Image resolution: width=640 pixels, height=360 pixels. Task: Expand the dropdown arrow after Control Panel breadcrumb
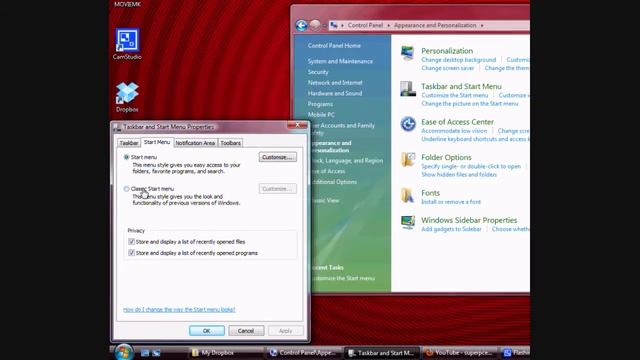pos(388,25)
